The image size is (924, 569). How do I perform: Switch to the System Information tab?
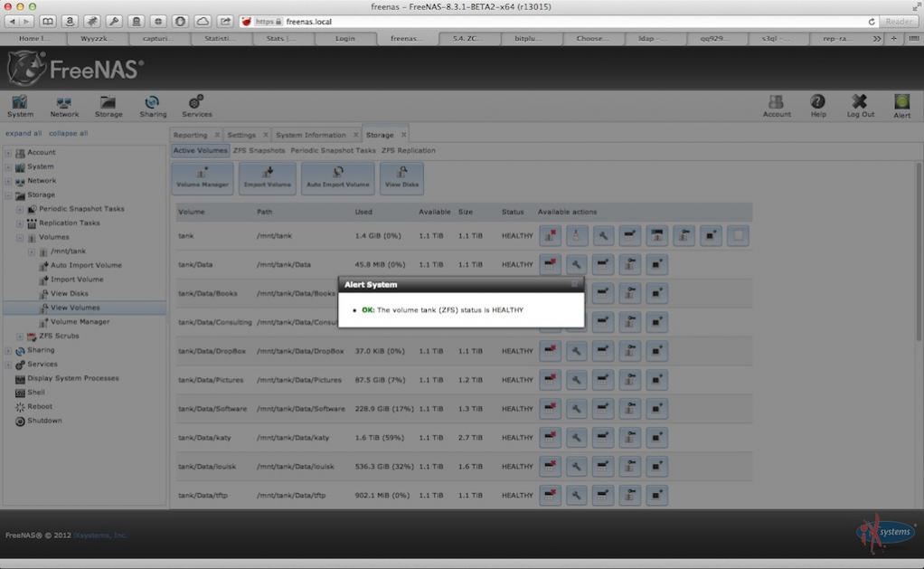point(310,135)
